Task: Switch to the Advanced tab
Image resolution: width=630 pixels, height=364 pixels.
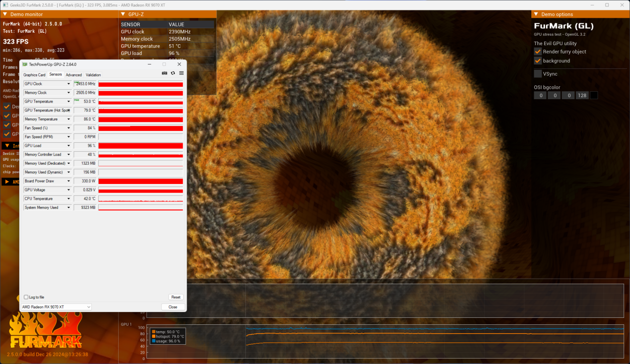Action: (x=73, y=75)
